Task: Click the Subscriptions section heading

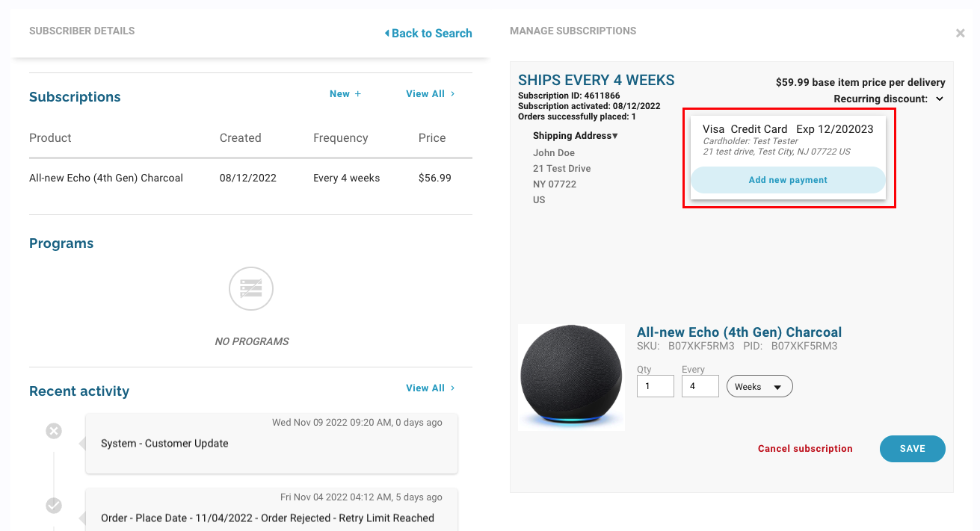Action: coord(75,97)
